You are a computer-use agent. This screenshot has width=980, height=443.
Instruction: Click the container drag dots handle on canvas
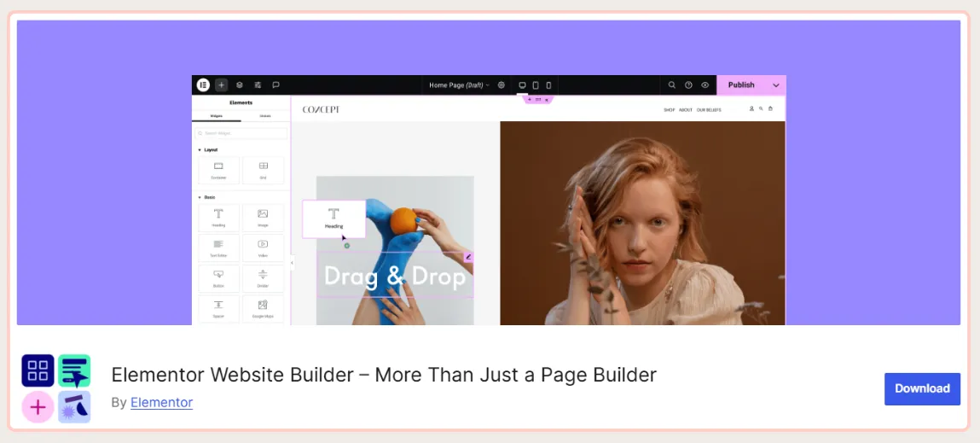(538, 100)
